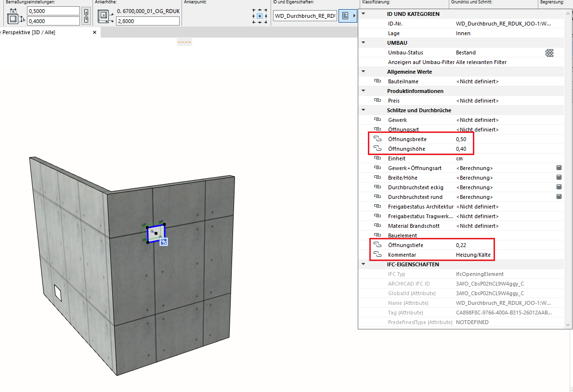The width and height of the screenshot is (573, 392).
Task: Collapse the IFC-EIGENSCHAFTEN section
Action: [363, 264]
